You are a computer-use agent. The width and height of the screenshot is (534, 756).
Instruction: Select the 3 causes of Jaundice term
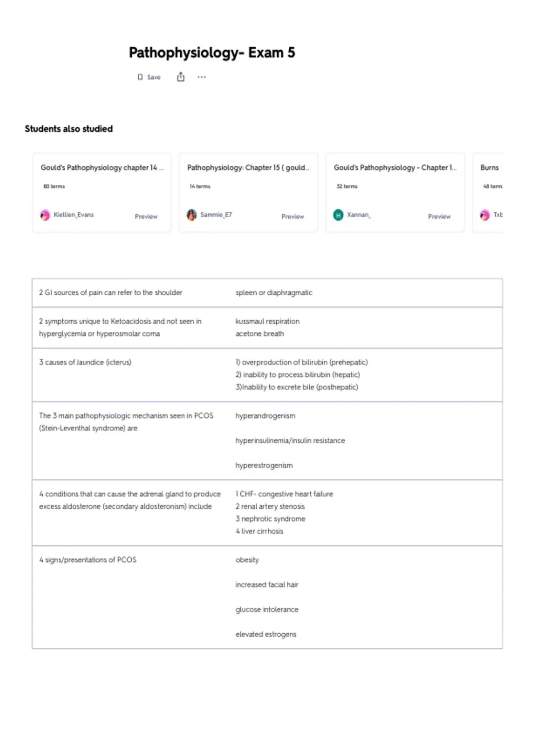point(85,362)
